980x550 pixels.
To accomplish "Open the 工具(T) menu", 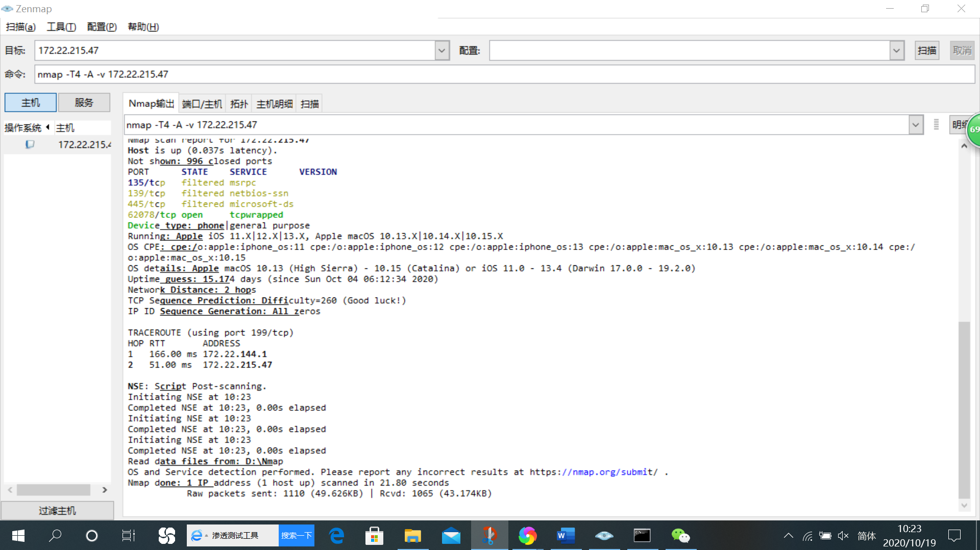I will click(61, 27).
